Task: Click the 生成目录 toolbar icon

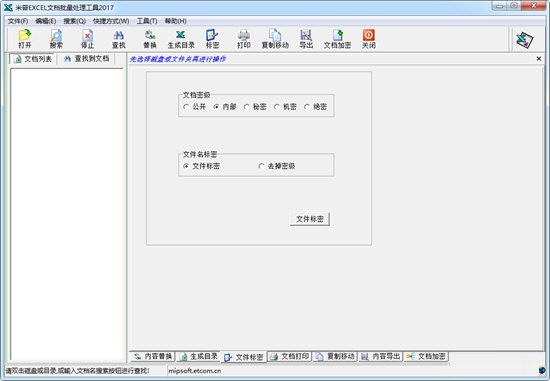Action: pyautogui.click(x=181, y=39)
